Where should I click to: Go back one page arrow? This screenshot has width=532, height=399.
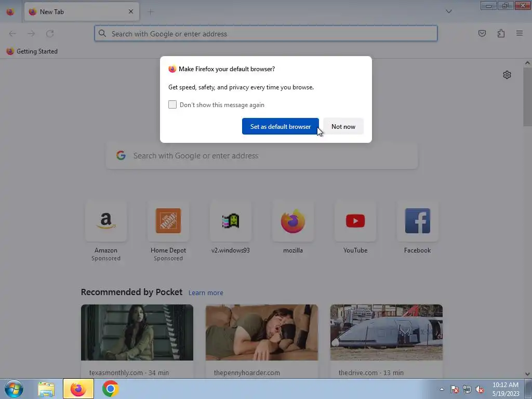click(12, 34)
